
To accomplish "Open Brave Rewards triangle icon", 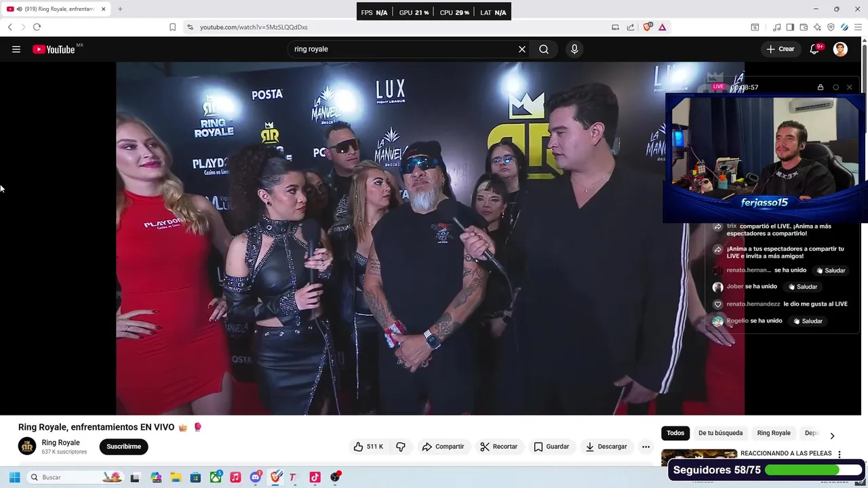I will click(x=662, y=27).
